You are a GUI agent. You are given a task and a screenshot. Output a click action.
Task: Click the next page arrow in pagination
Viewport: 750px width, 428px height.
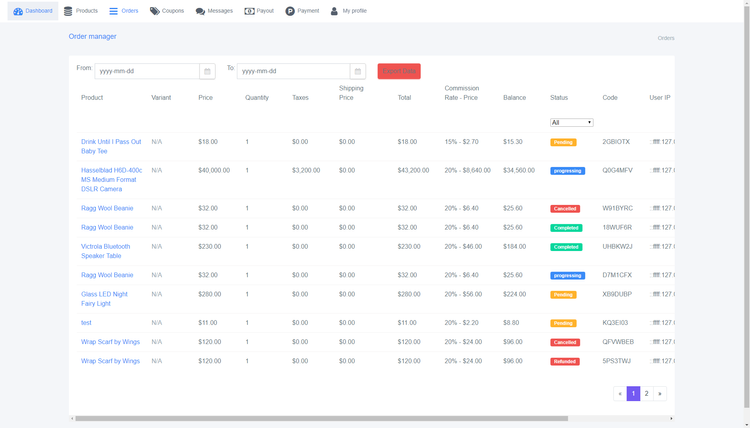[660, 394]
